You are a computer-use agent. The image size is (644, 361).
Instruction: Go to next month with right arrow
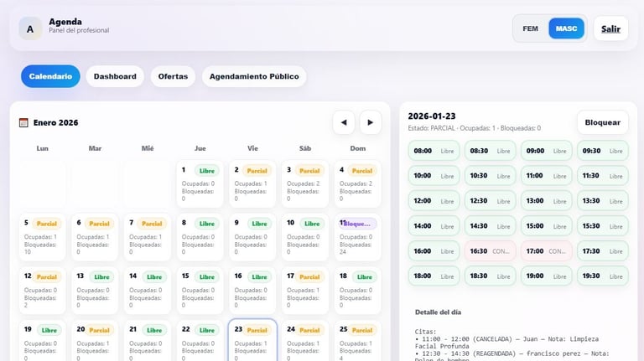coord(371,122)
